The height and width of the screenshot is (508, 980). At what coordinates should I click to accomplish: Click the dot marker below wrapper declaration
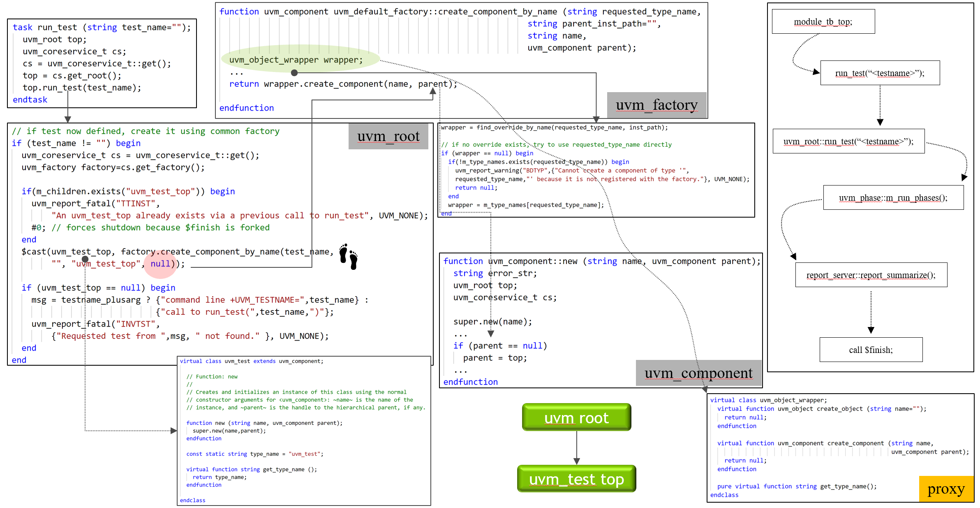294,73
